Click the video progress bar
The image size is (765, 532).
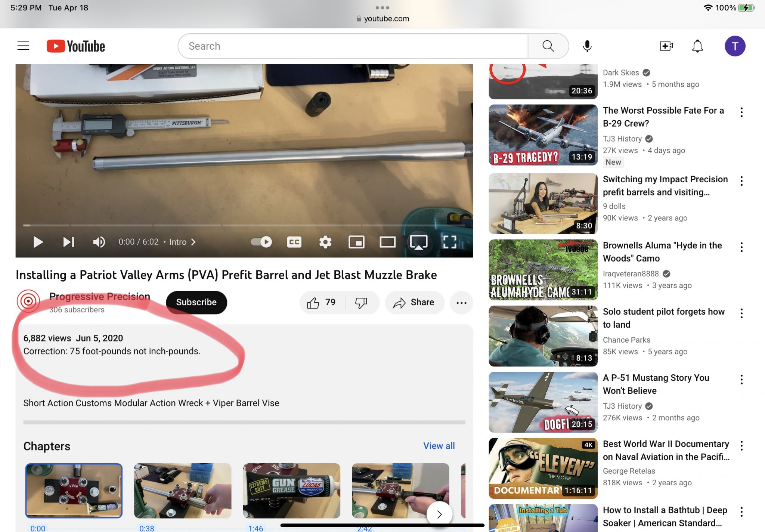coord(244,225)
